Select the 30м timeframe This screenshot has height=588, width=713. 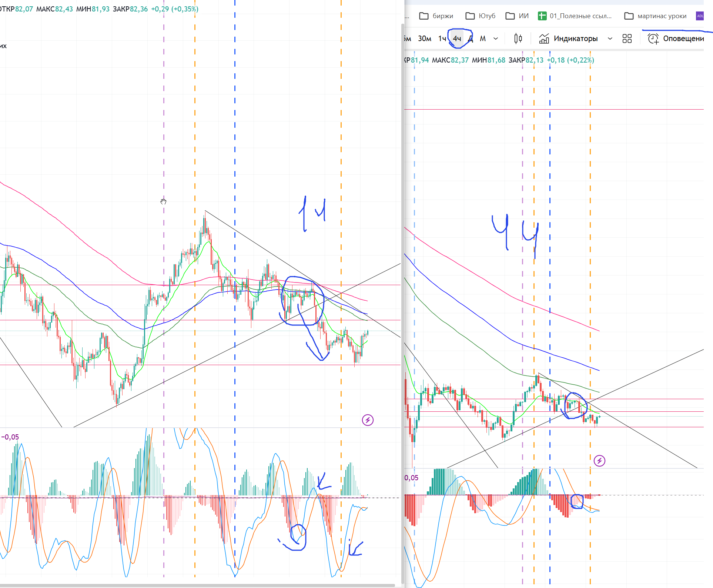tap(424, 39)
